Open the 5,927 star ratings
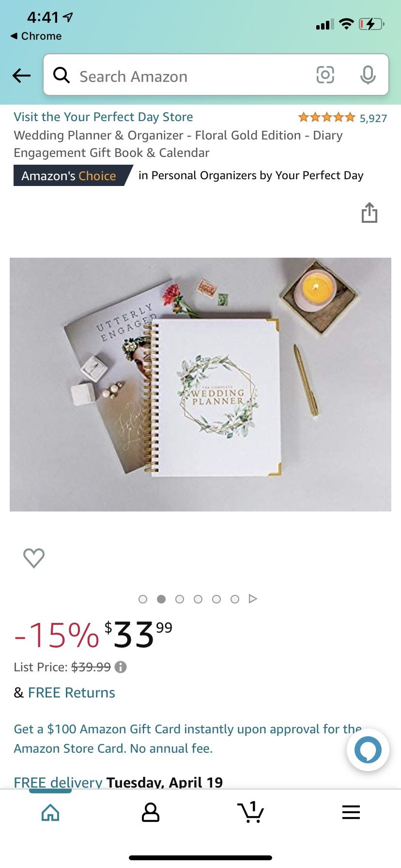401x868 pixels. coord(342,118)
